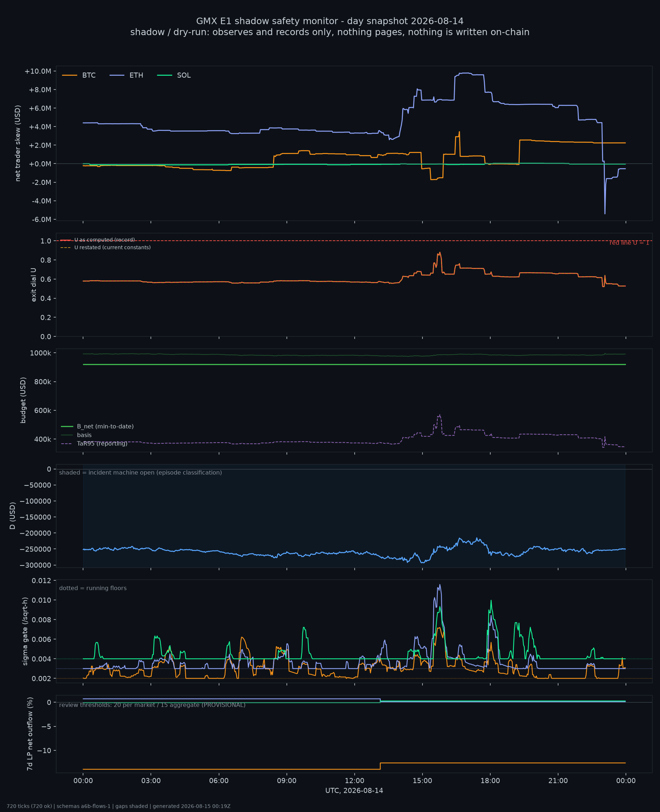Click the 12:00 time tick label
The height and width of the screenshot is (812, 660).
(355, 781)
